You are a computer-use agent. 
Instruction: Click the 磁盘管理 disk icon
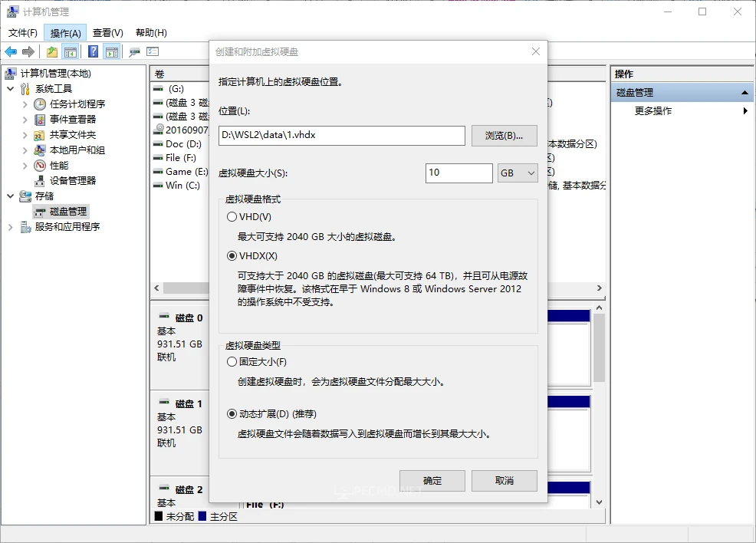pyautogui.click(x=40, y=212)
